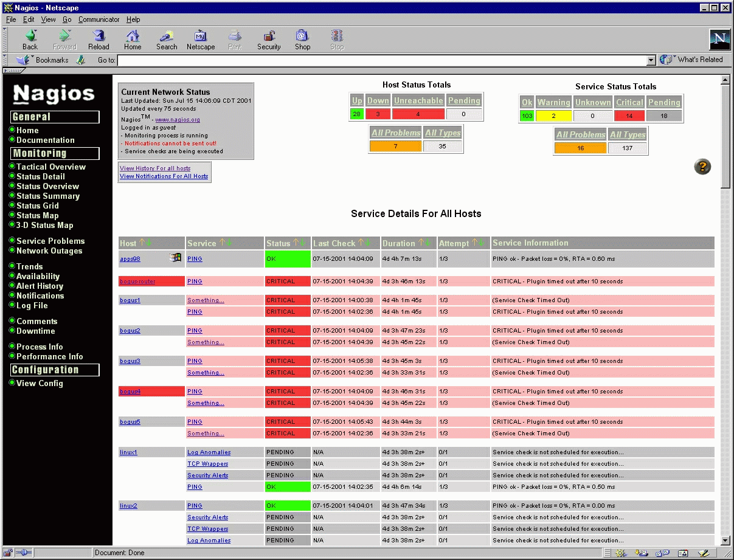Viewport: 734px width, 560px height.
Task: Click the host Down total red cell
Action: pos(378,114)
